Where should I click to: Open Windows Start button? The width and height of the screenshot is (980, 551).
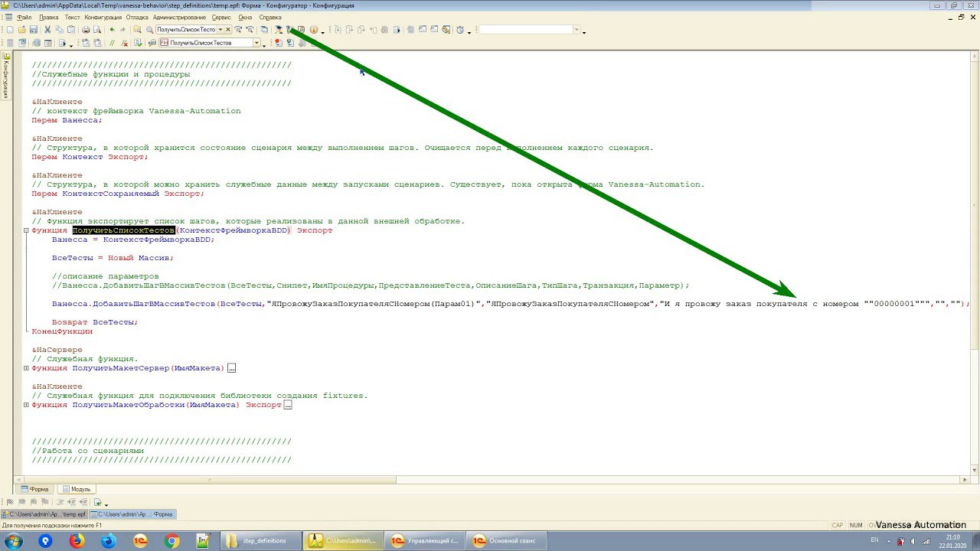[x=13, y=541]
